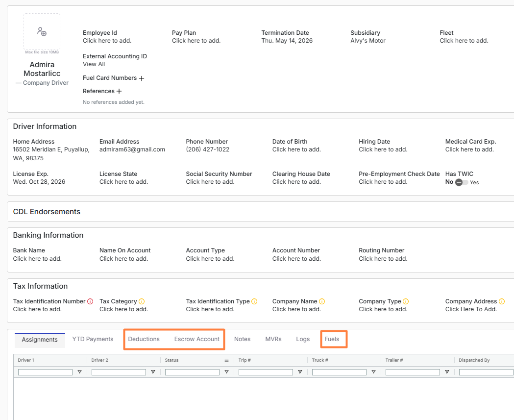Open Truck # column filter icon

point(374,372)
